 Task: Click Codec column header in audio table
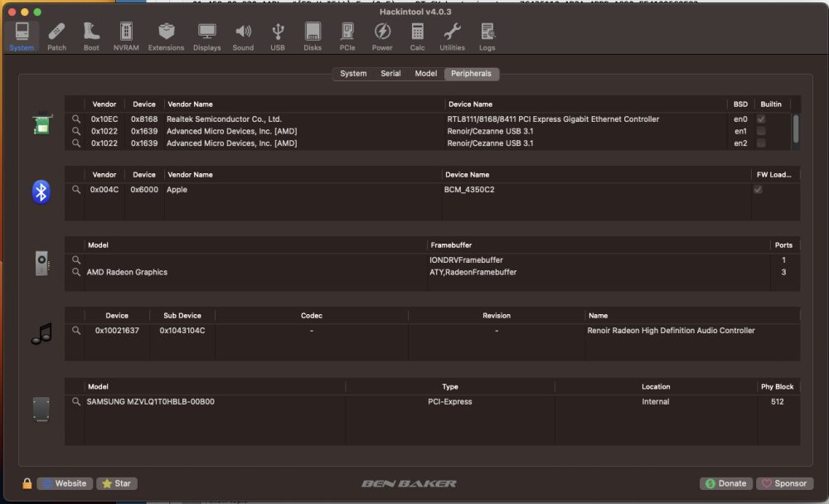pos(312,316)
